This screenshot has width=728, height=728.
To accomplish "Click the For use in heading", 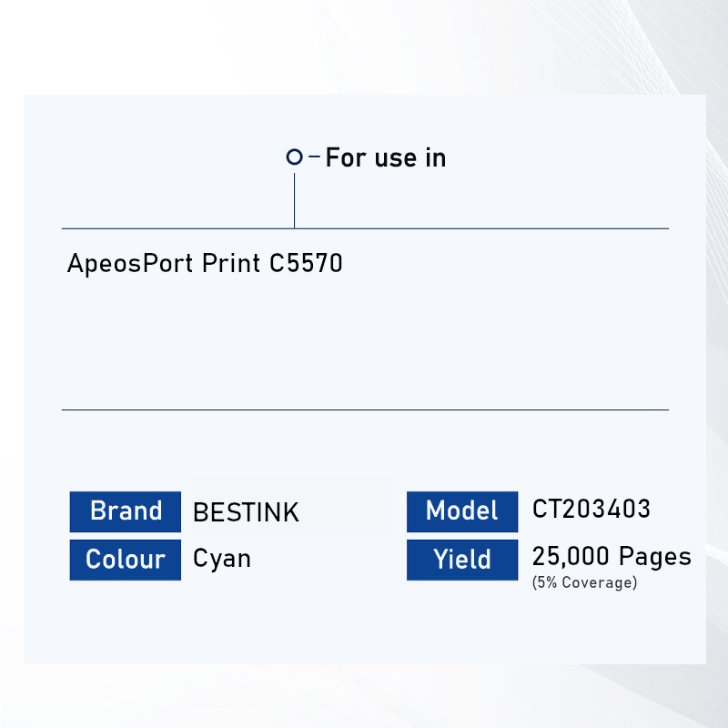I will (386, 157).
